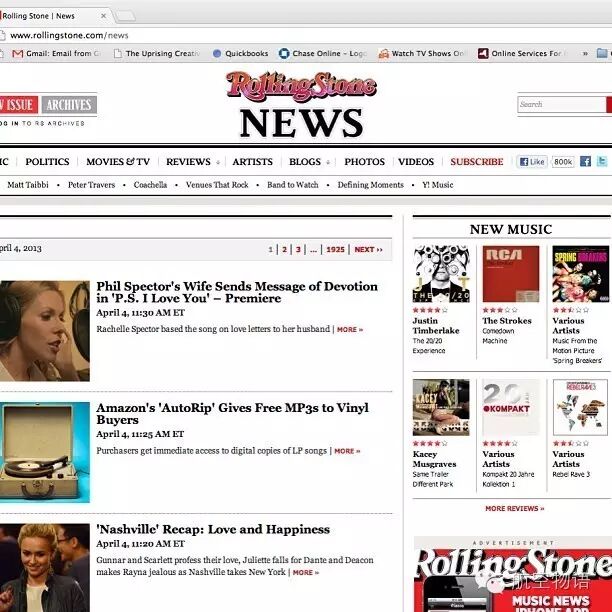
Task: Click More on the AutoRip article
Action: [x=347, y=451]
